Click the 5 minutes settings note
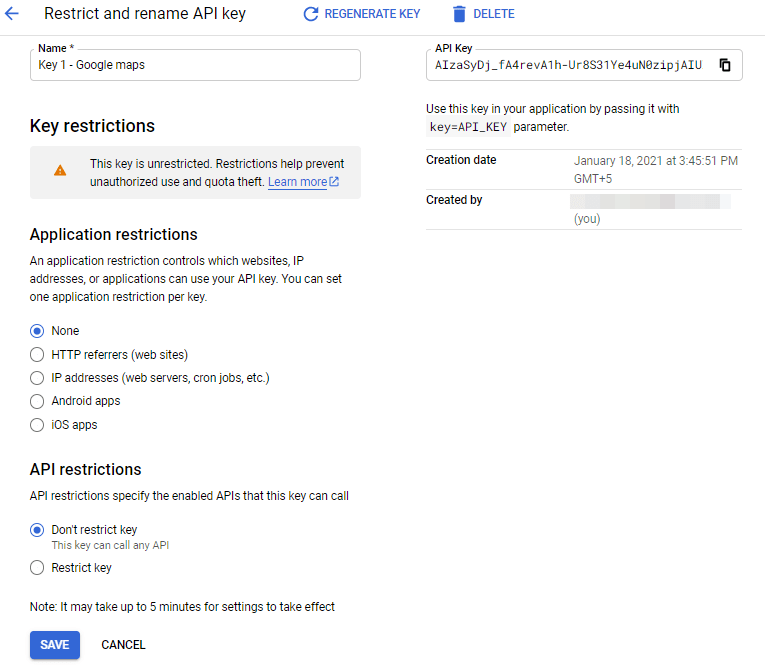This screenshot has height=666, width=765. coord(182,607)
